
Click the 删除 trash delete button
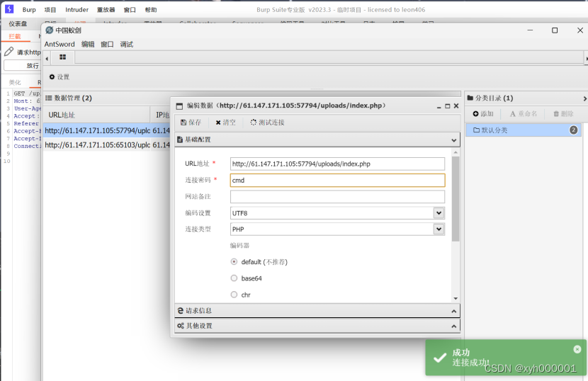tap(564, 113)
